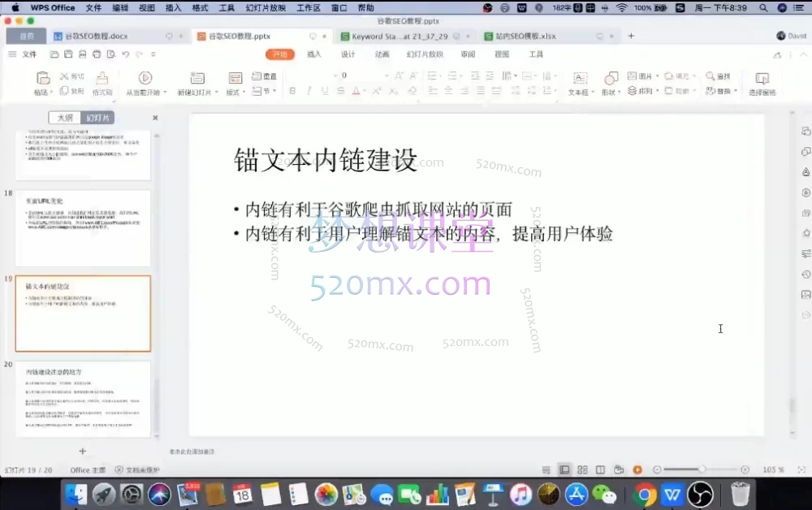
Task: Click the orange slideshow play button in status bar
Action: pos(637,469)
